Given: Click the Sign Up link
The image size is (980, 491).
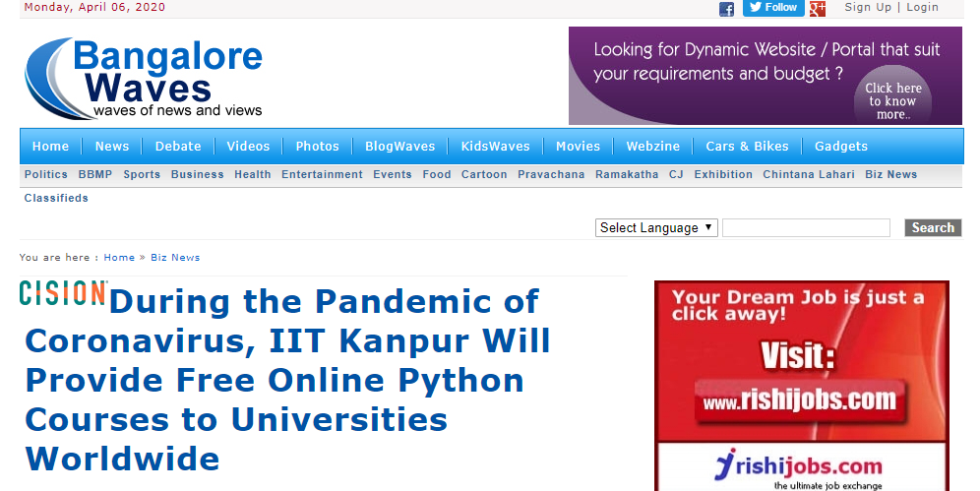Looking at the screenshot, I should point(868,7).
